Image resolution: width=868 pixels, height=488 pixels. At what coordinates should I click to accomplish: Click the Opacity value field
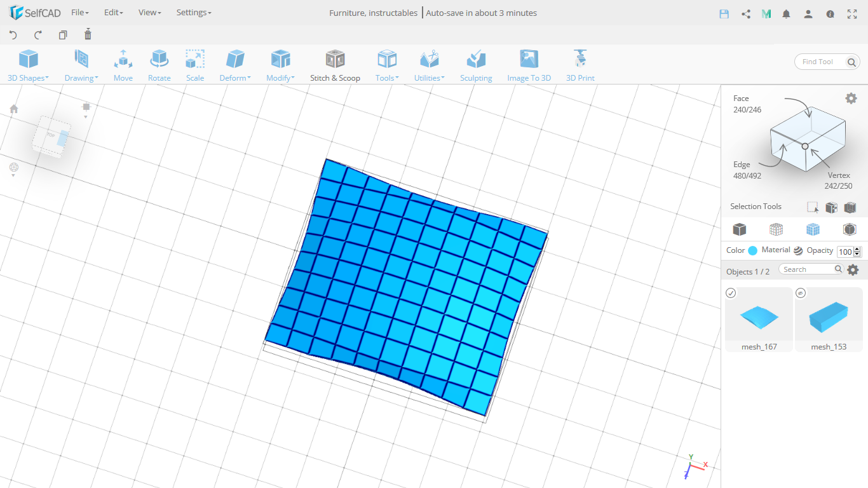click(845, 252)
